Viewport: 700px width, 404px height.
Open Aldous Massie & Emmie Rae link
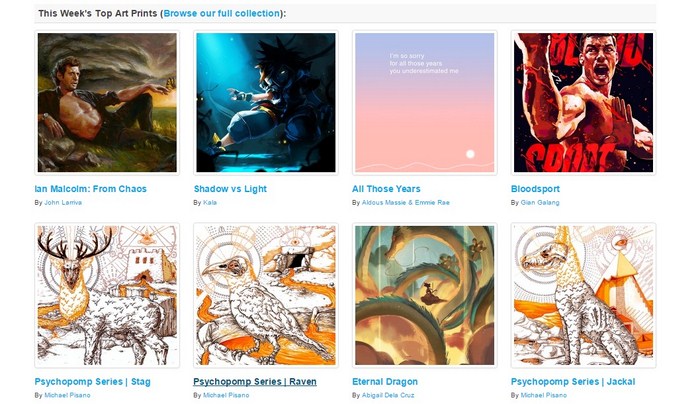tap(405, 202)
